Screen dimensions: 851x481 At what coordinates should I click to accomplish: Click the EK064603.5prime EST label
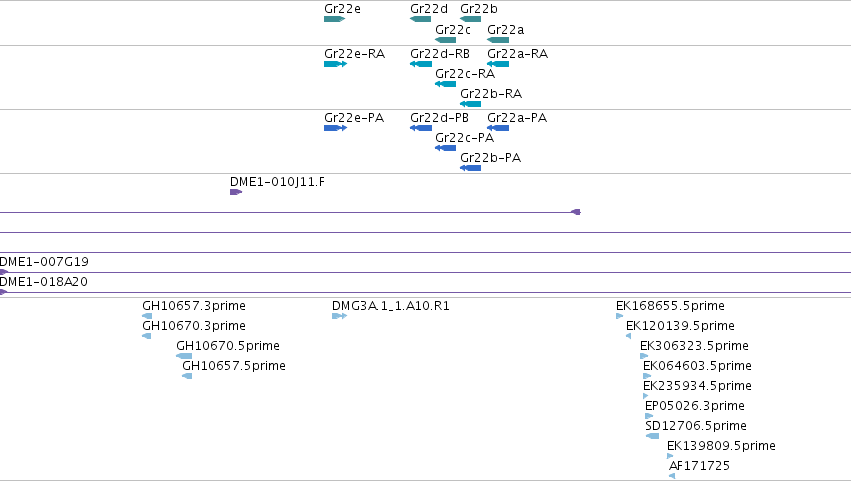point(697,366)
